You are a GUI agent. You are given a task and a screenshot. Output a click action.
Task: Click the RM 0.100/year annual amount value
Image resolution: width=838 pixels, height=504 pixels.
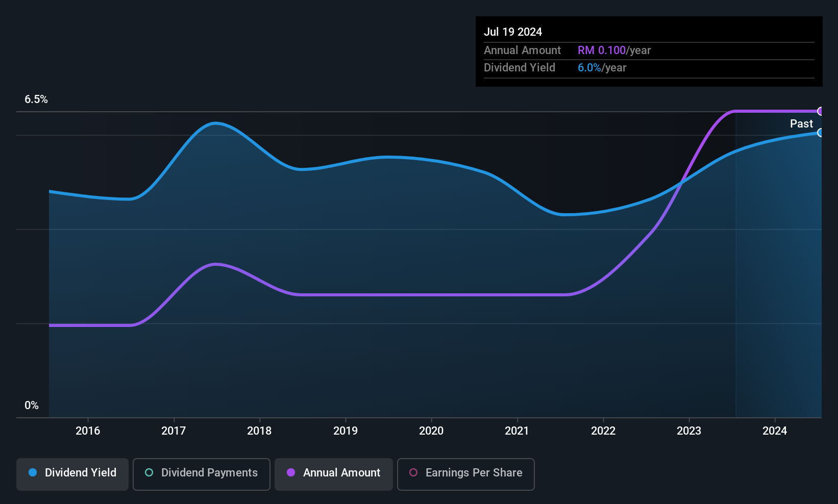tap(614, 51)
